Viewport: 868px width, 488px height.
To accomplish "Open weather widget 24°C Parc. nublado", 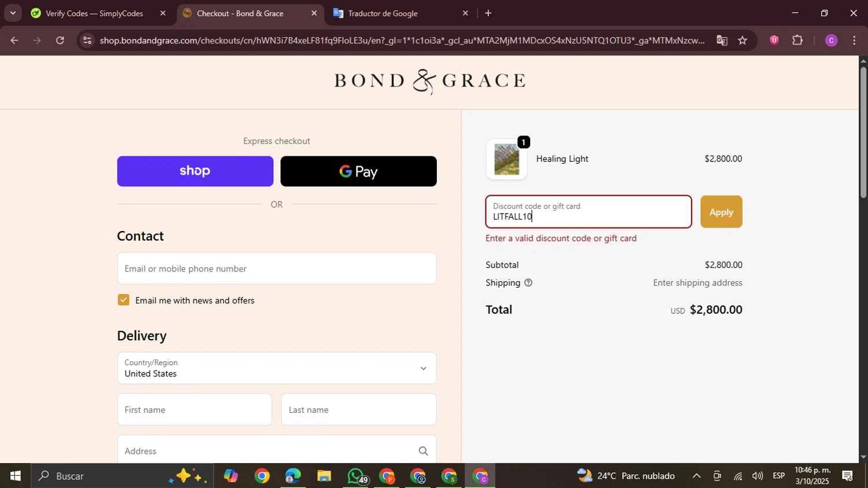I will click(x=626, y=476).
